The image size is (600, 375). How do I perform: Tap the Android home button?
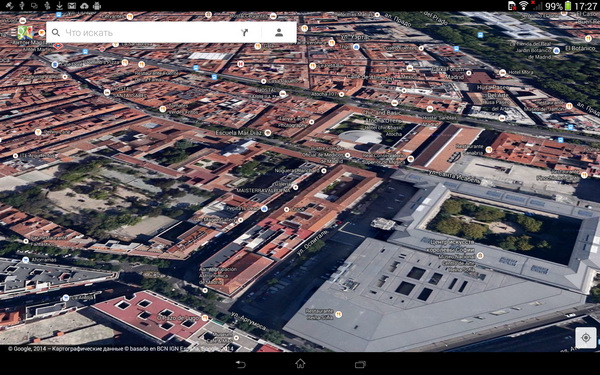click(300, 364)
